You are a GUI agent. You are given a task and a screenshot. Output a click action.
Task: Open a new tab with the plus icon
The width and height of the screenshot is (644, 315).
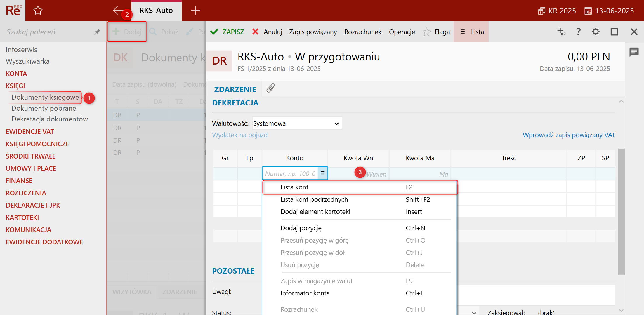(195, 10)
